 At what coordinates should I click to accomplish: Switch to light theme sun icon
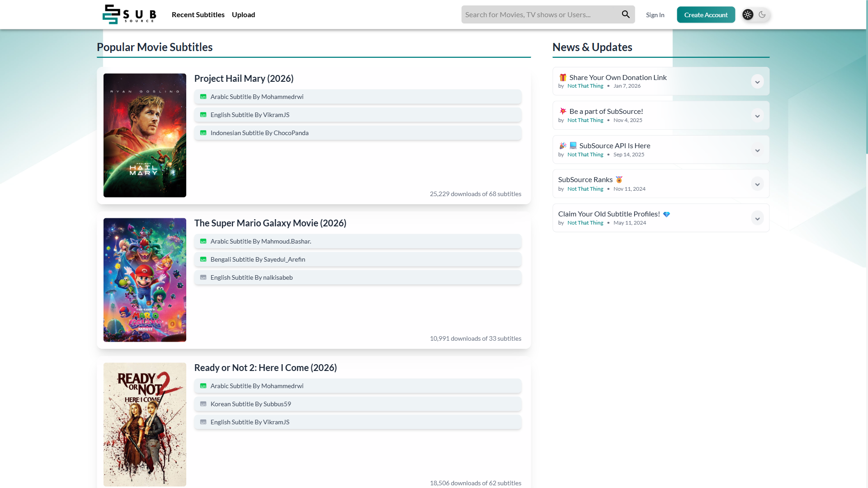(748, 14)
